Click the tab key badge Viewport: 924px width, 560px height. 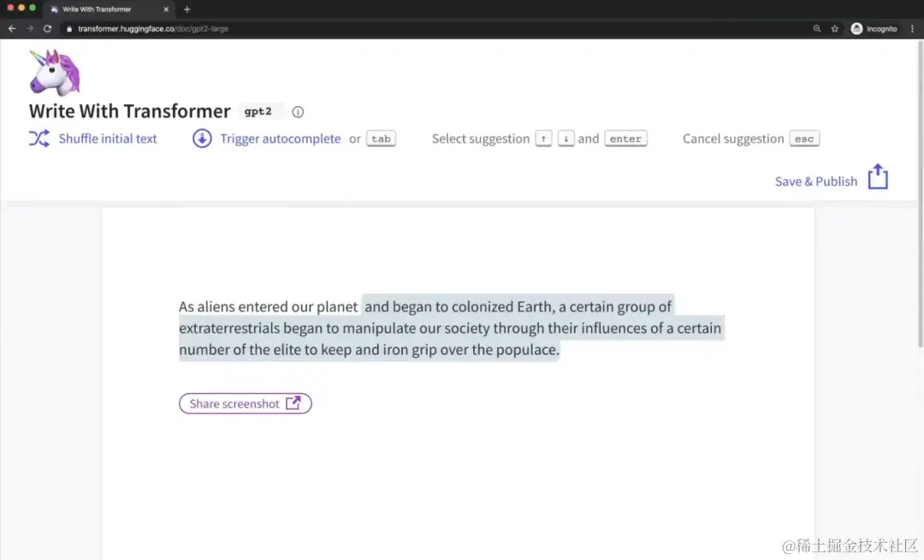point(381,139)
